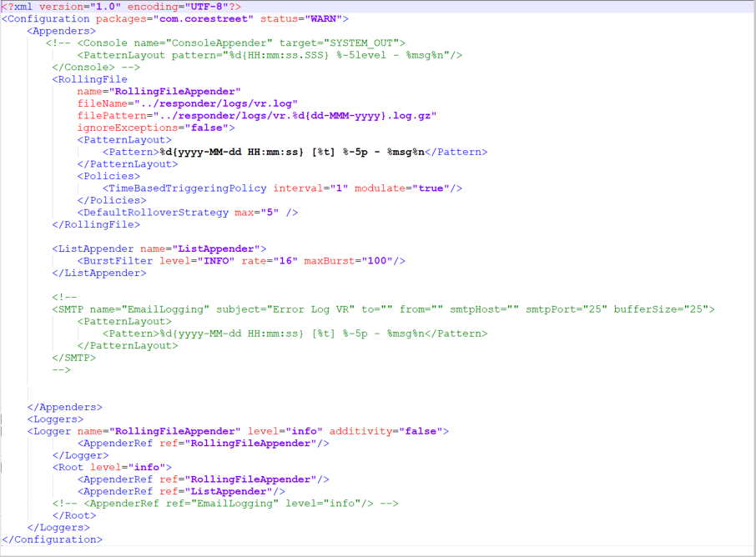Click the closing </Policies> tag

click(112, 200)
